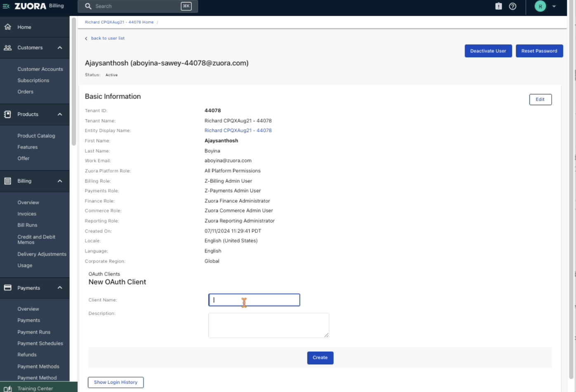Image resolution: width=576 pixels, height=392 pixels.
Task: Select the Z-Billing Admin User value
Action: click(228, 181)
